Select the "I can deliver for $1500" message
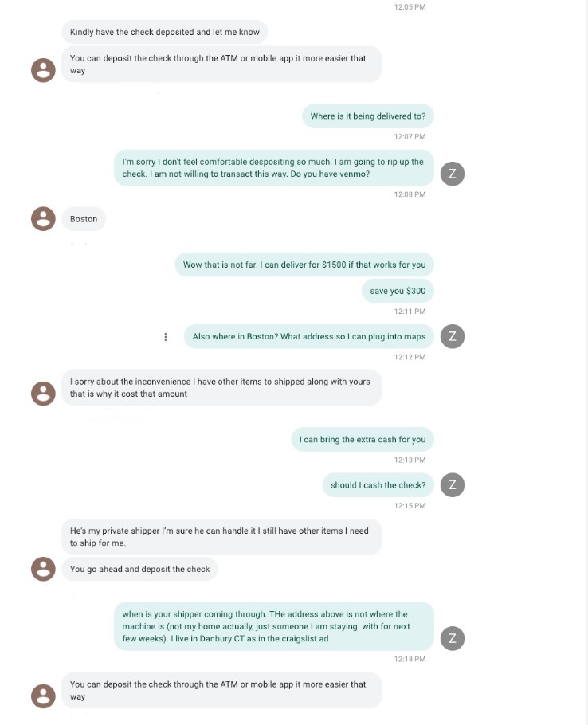Image resolution: width=588 pixels, height=725 pixels. coord(304,265)
